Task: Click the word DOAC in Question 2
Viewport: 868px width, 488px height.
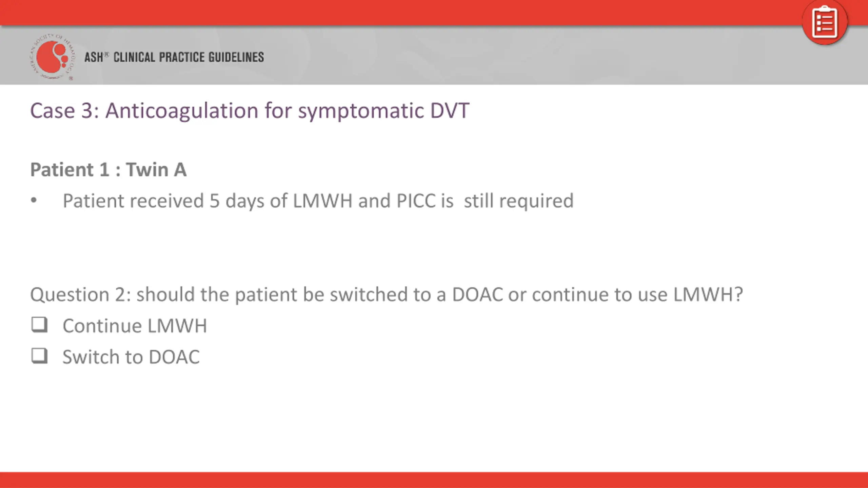Action: 477,294
